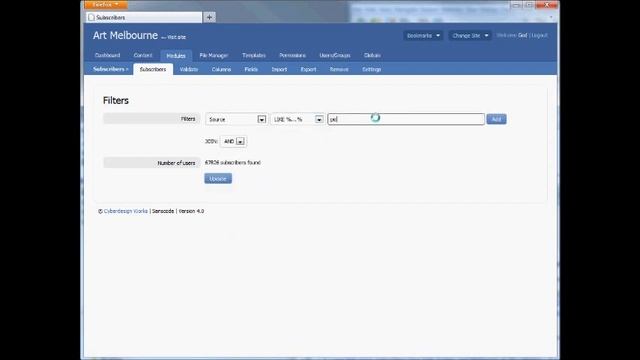Click the Logout link
This screenshot has height=360, width=640.
(x=540, y=36)
